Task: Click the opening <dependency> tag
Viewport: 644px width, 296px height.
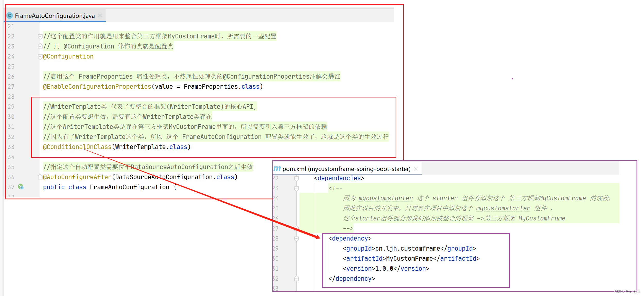Action: 350,239
